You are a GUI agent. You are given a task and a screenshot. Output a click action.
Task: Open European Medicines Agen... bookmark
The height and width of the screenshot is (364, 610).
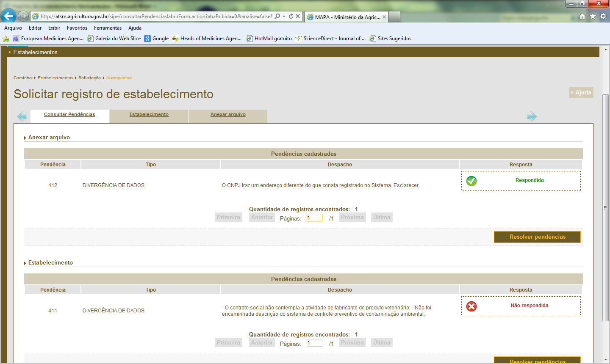pos(48,39)
